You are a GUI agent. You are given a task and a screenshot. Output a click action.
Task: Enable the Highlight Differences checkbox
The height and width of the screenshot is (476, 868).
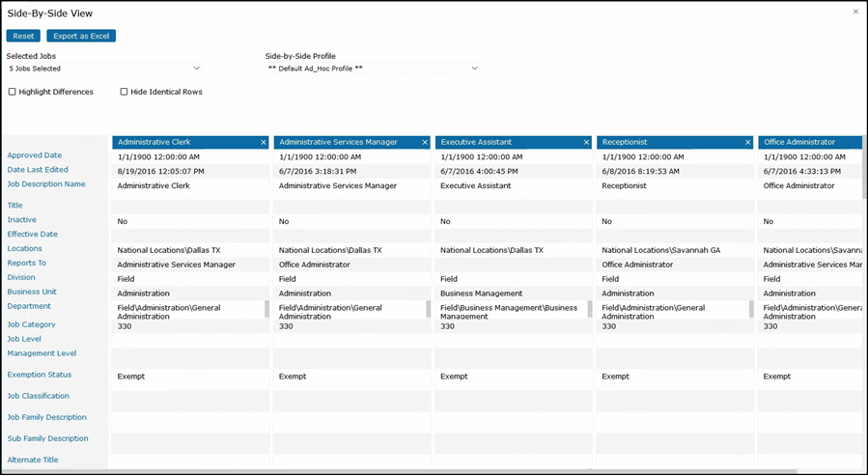click(x=13, y=92)
